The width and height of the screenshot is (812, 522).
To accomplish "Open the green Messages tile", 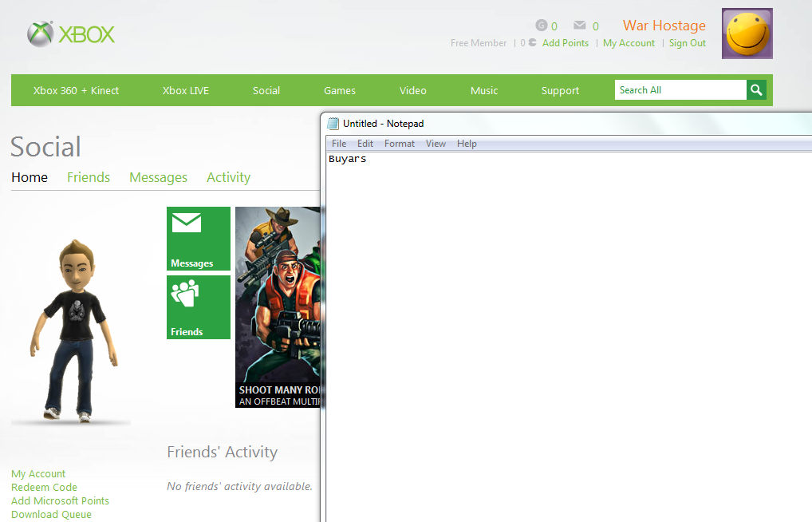I will coord(199,239).
